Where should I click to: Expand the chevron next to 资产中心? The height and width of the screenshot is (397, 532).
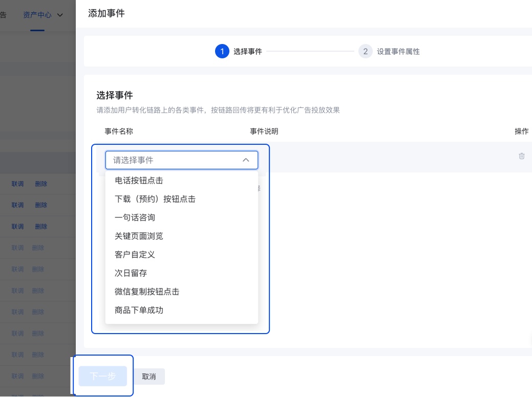click(60, 15)
